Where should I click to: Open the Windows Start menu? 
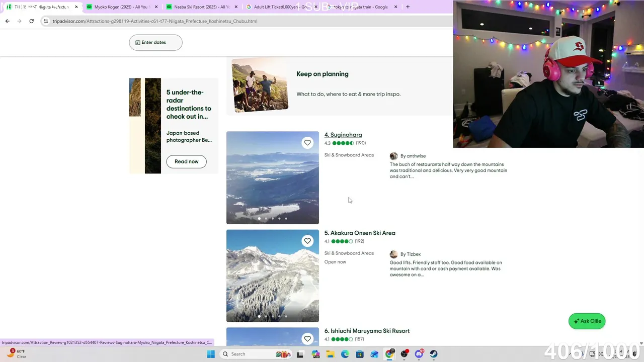click(x=211, y=354)
